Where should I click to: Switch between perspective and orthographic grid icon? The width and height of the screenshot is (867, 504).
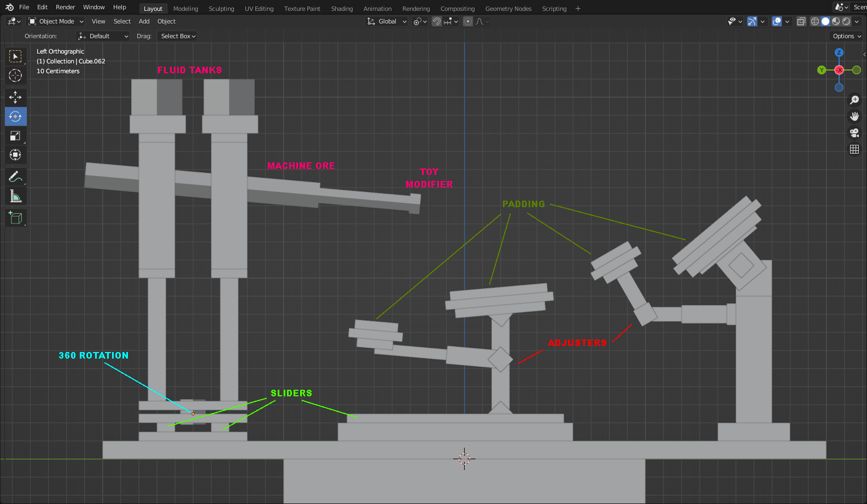854,149
